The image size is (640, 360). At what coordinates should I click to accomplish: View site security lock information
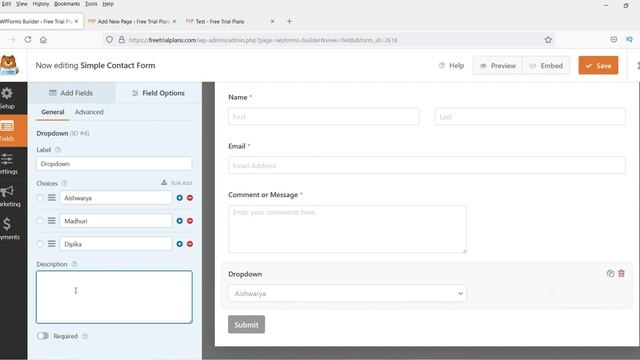click(x=121, y=40)
